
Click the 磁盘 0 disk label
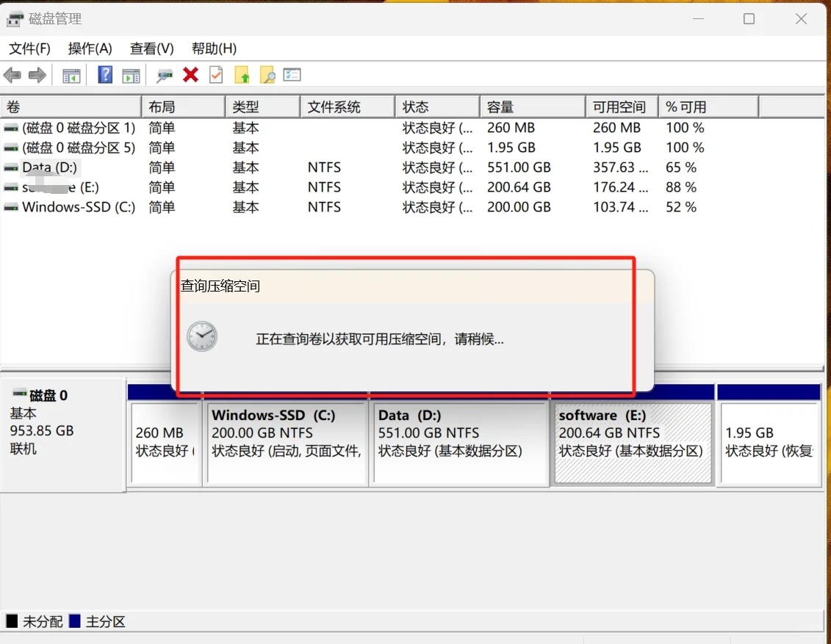48,396
